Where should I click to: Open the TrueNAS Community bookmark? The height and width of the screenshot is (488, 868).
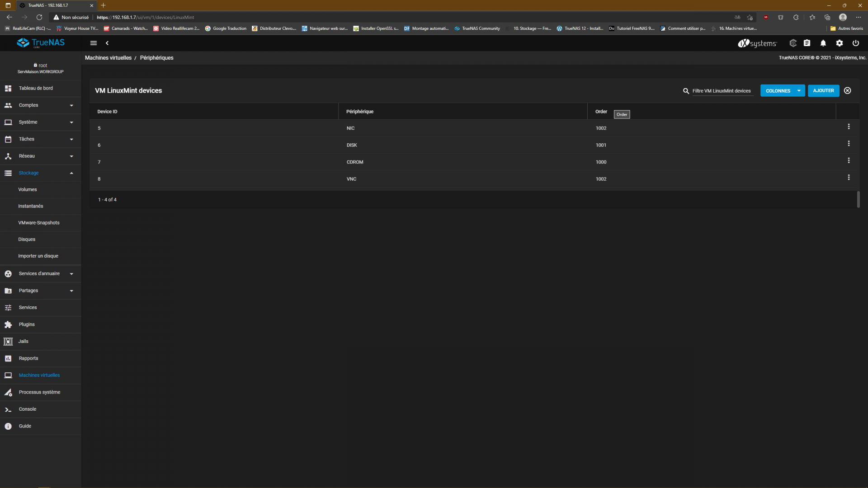pyautogui.click(x=477, y=28)
